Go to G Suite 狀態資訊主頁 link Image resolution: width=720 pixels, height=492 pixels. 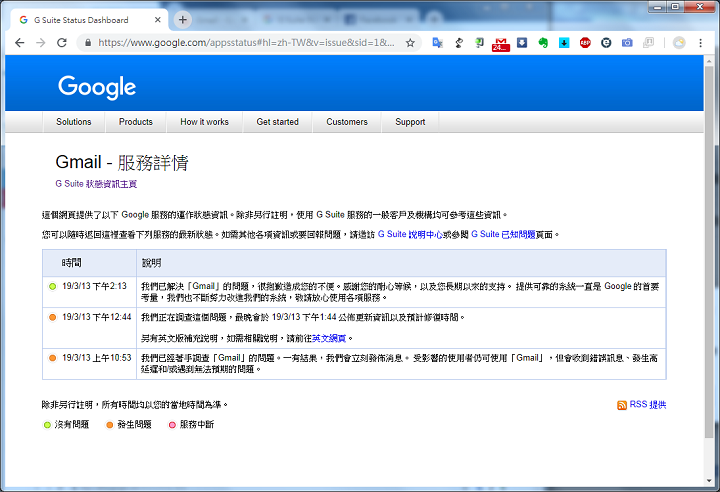96,184
